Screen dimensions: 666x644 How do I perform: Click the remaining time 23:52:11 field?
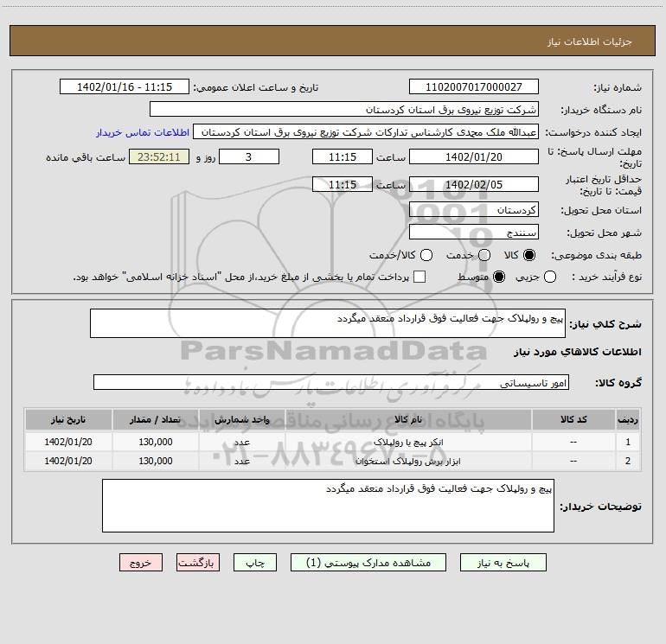click(159, 156)
